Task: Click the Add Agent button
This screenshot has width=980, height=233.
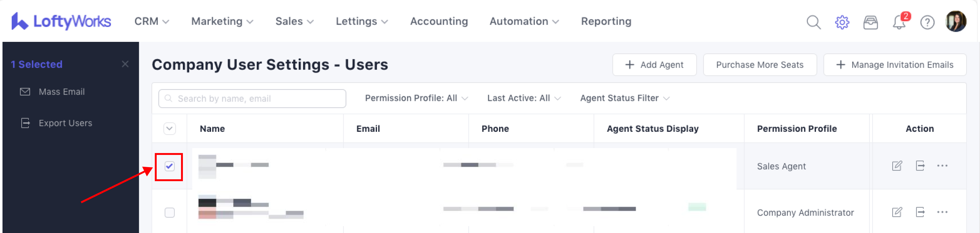Action: click(654, 65)
